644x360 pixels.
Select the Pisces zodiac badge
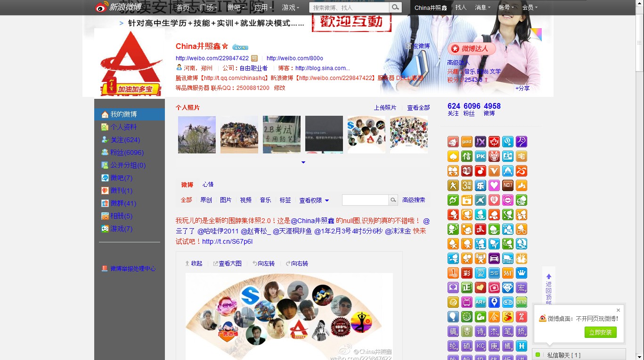(522, 346)
